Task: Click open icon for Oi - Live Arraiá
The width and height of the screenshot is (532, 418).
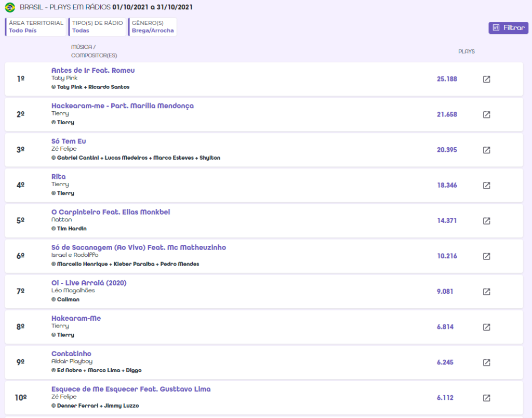Action: click(486, 292)
